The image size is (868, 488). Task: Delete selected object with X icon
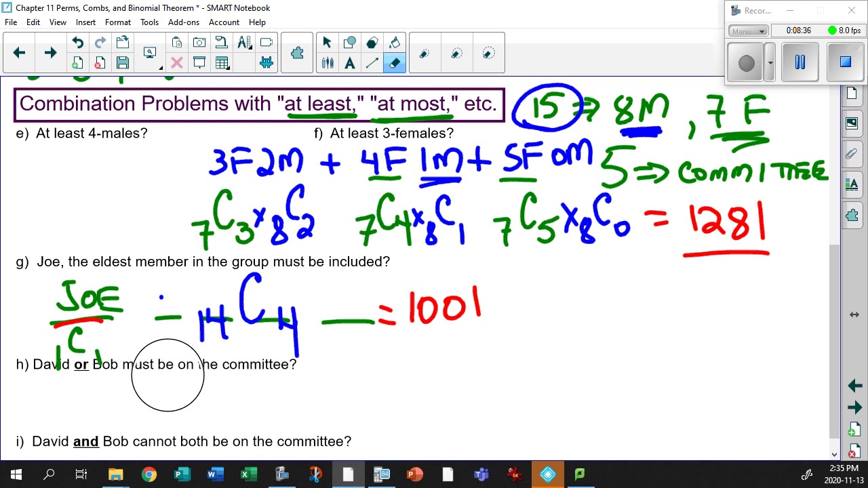click(176, 63)
